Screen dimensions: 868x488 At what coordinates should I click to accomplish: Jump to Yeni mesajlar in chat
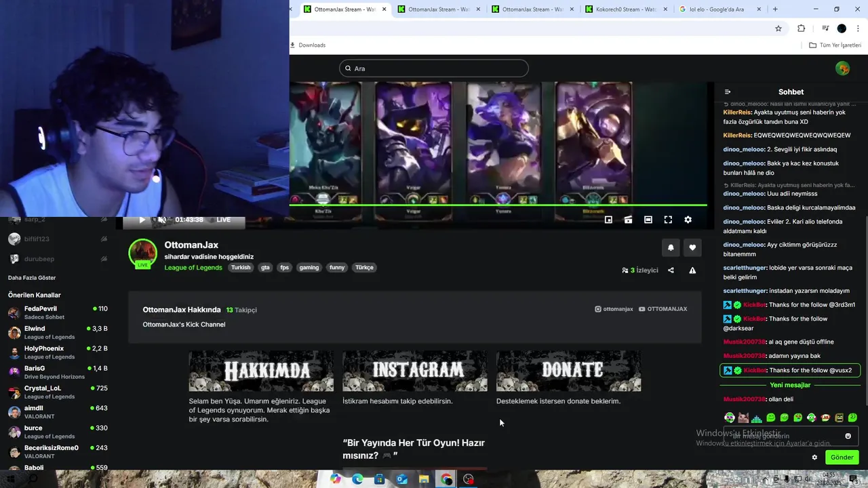click(790, 385)
